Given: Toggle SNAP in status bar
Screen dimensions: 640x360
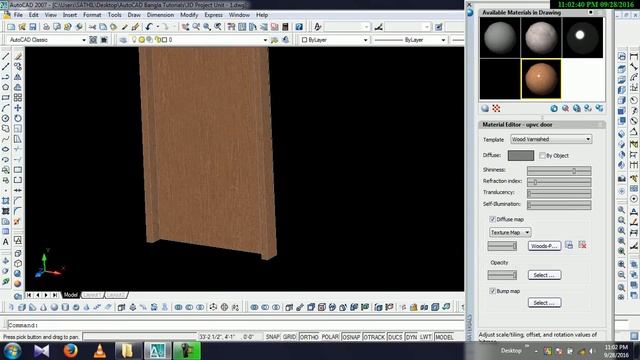Looking at the screenshot, I should click(x=273, y=337).
